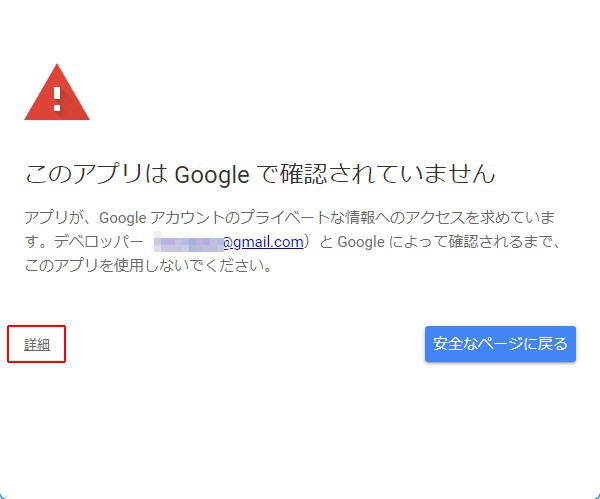The width and height of the screenshot is (600, 499).
Task: Expand advanced options via the 詳細 link
Action: pos(37,345)
